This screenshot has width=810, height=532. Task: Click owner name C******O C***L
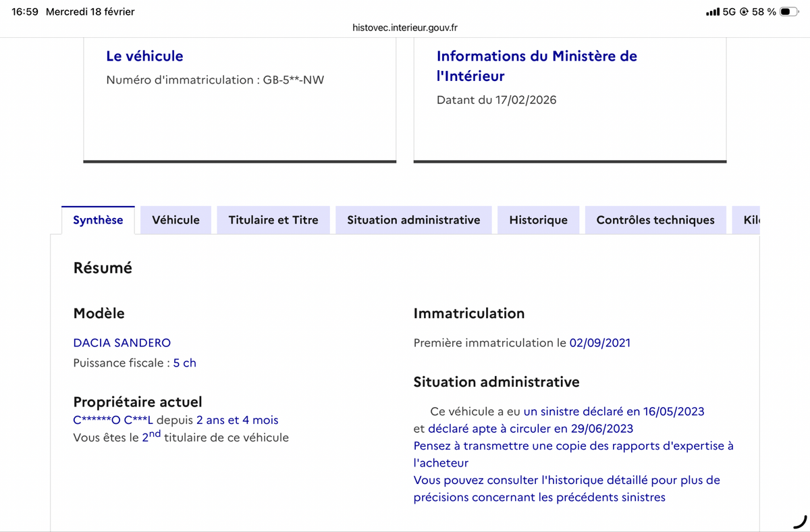click(113, 420)
